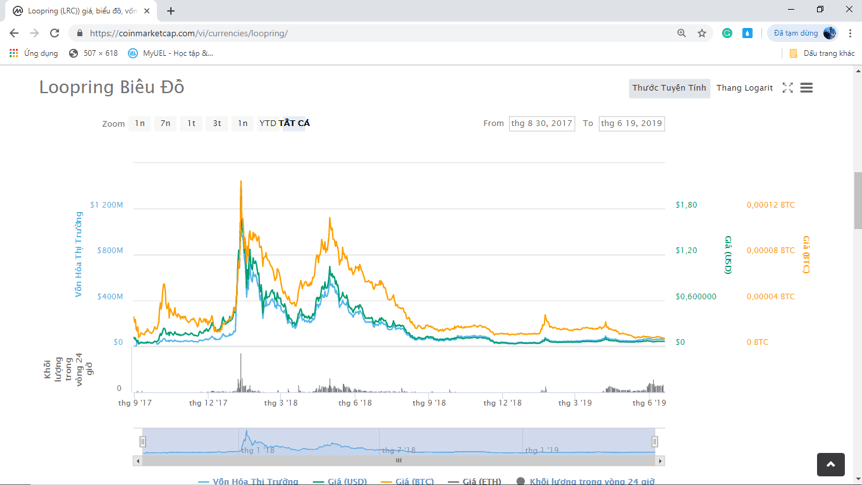
Task: Toggle Khối lượng trong vòng 24 giờ legend
Action: [585, 481]
